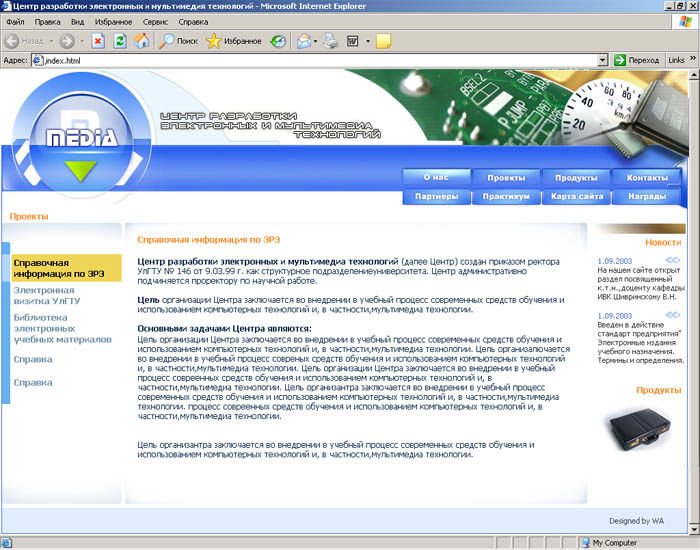This screenshot has width=700, height=550.
Task: Open the Вид menu
Action: pos(78,22)
